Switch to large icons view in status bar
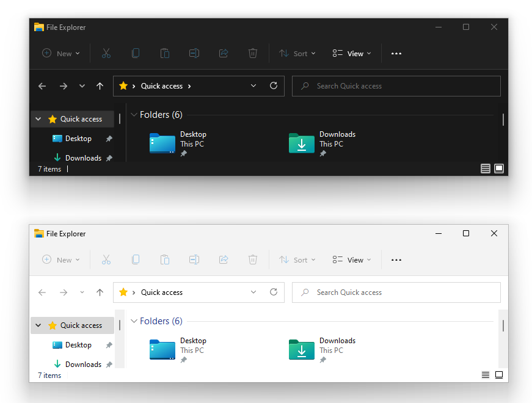The image size is (532, 403). [499, 169]
